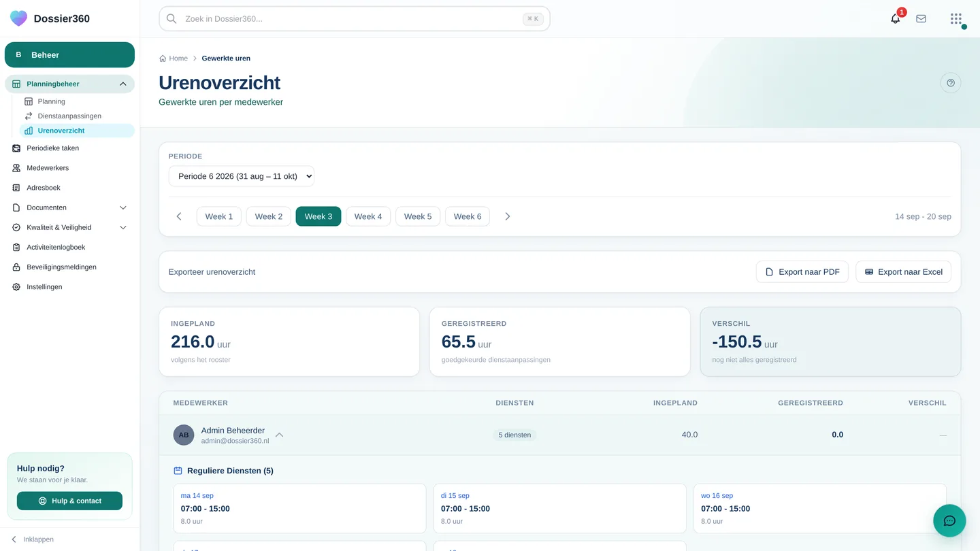The width and height of the screenshot is (980, 551).
Task: Select the Week 4 tab
Action: pos(368,216)
